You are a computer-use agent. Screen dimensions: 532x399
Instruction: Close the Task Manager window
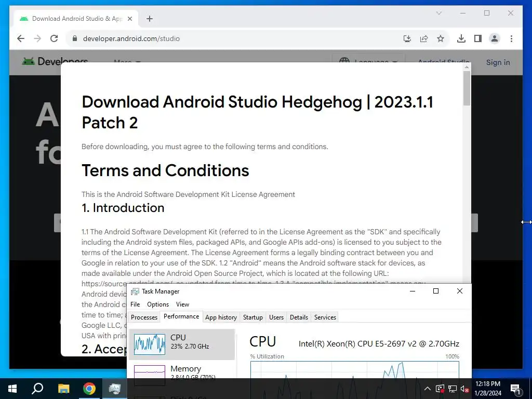pos(460,291)
